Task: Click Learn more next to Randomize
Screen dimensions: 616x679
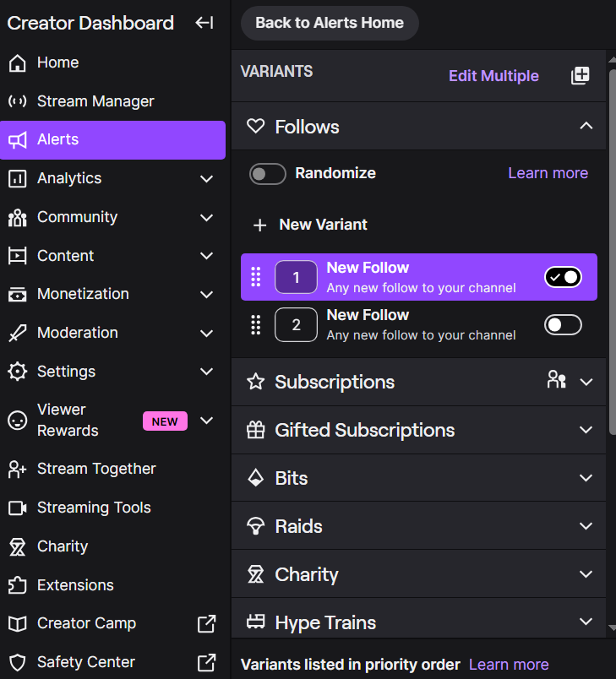Action: pyautogui.click(x=548, y=173)
